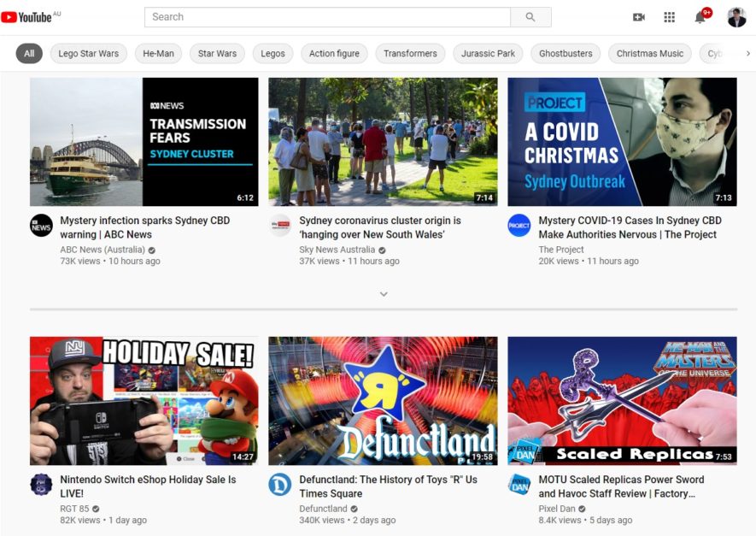The image size is (756, 536).
Task: Open The Project channel avatar
Action: [519, 226]
